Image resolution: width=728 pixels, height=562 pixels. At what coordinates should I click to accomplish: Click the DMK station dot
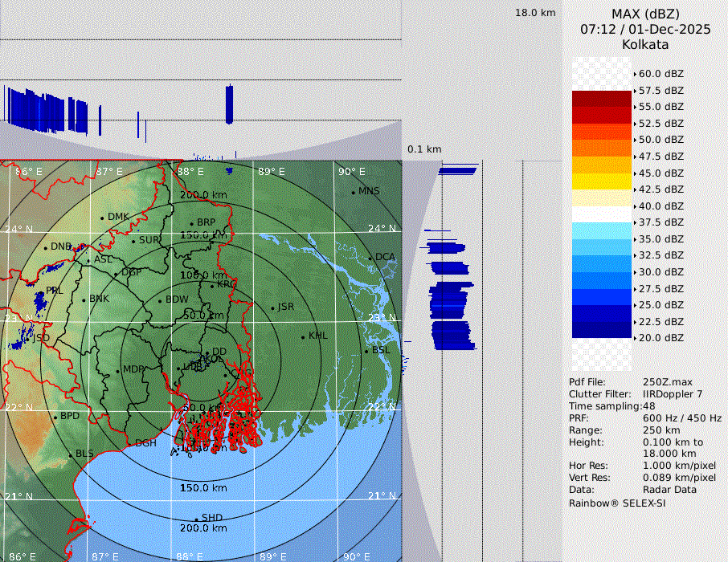[102, 218]
